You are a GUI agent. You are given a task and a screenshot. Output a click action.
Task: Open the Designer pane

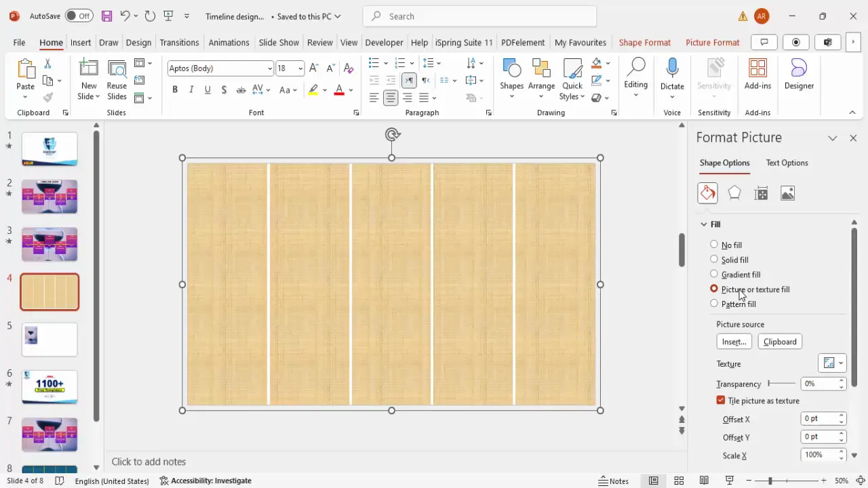click(x=799, y=75)
